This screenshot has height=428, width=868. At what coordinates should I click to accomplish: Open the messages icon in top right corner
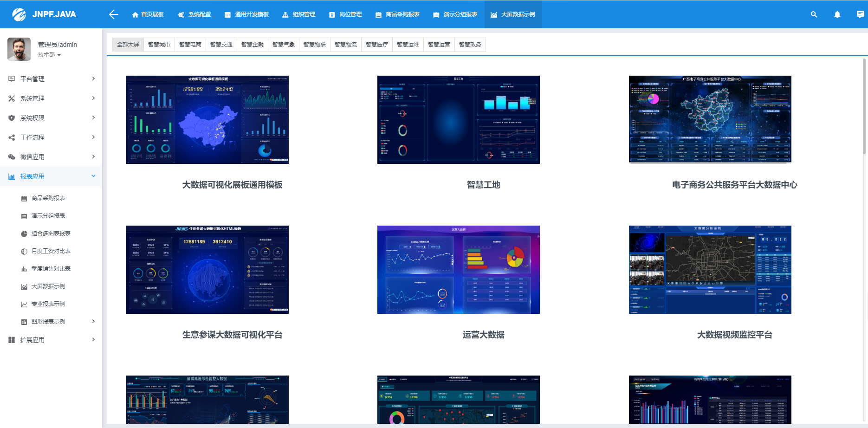tap(860, 14)
